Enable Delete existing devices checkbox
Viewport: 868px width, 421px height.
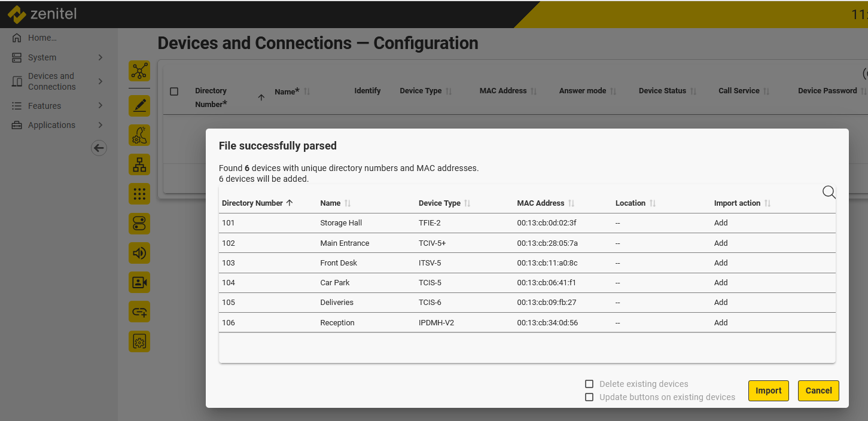tap(589, 384)
